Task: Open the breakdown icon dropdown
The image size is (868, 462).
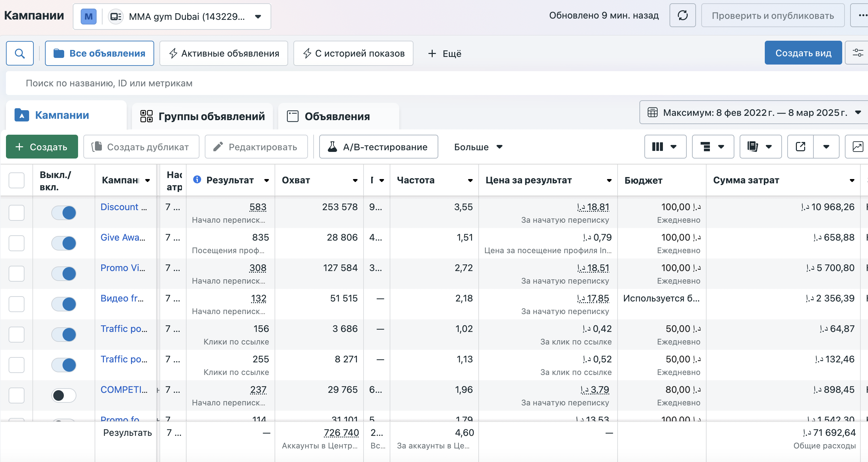Action: (x=713, y=147)
